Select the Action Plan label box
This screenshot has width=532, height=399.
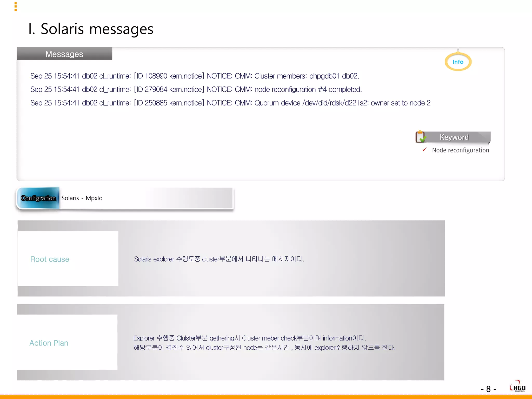pos(67,342)
